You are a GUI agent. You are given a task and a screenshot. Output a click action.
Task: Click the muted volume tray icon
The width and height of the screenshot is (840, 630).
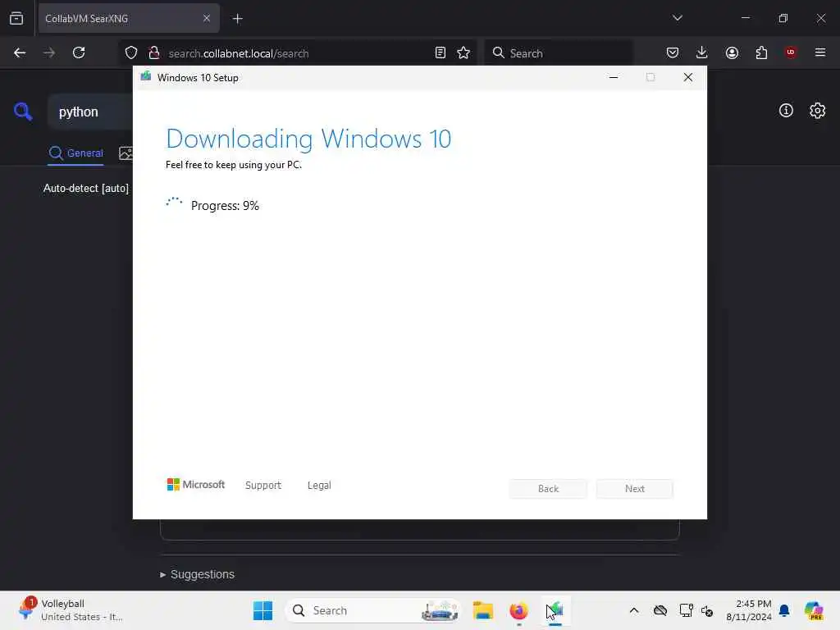coord(707,610)
